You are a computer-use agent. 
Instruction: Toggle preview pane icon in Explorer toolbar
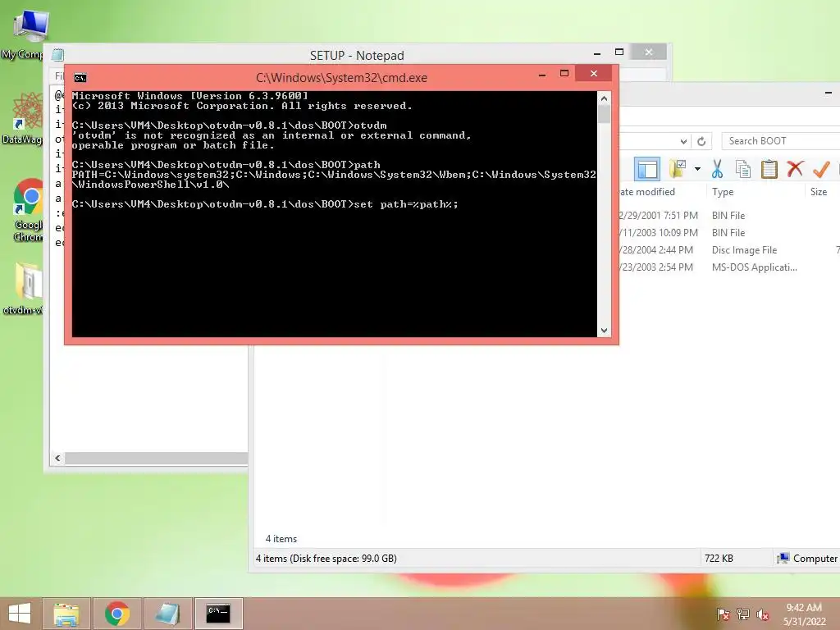pyautogui.click(x=647, y=169)
